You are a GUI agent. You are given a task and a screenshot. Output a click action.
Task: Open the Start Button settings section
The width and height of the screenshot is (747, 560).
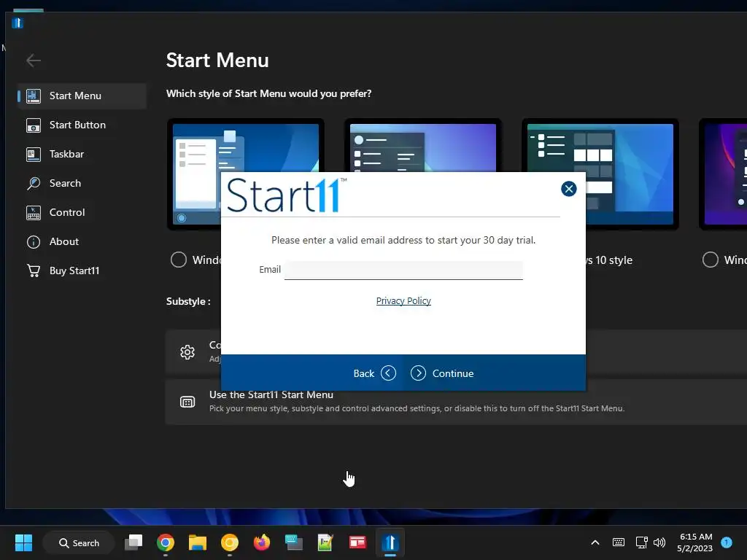[x=82, y=125]
